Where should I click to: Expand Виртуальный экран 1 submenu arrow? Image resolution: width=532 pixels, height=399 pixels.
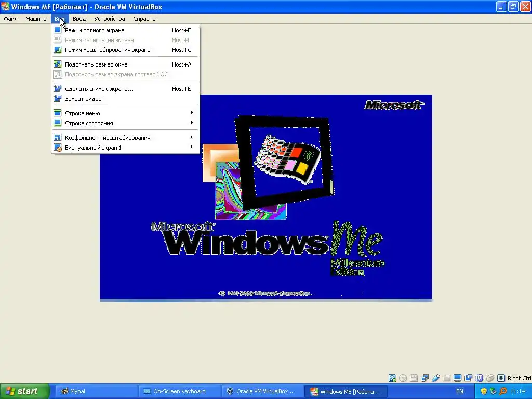[x=192, y=147]
